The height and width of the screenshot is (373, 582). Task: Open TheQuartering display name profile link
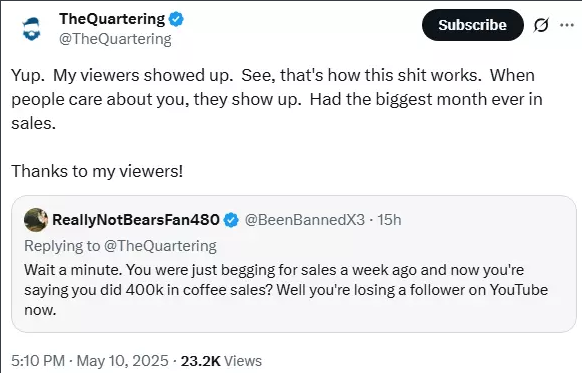coord(112,19)
